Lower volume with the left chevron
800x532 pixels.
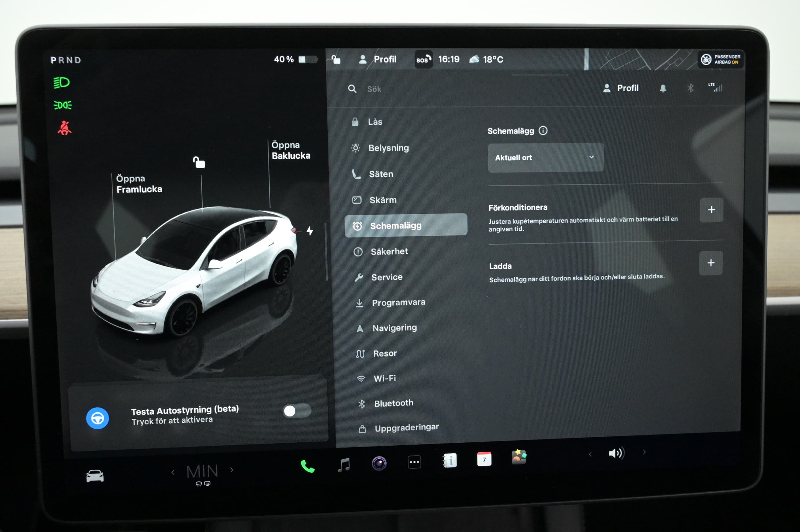click(590, 454)
